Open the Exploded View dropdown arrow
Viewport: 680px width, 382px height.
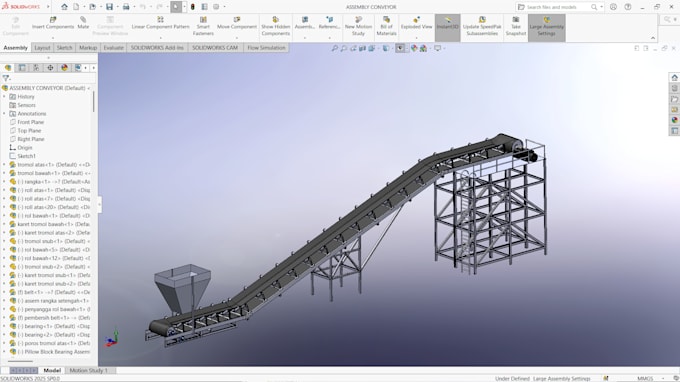[416, 38]
